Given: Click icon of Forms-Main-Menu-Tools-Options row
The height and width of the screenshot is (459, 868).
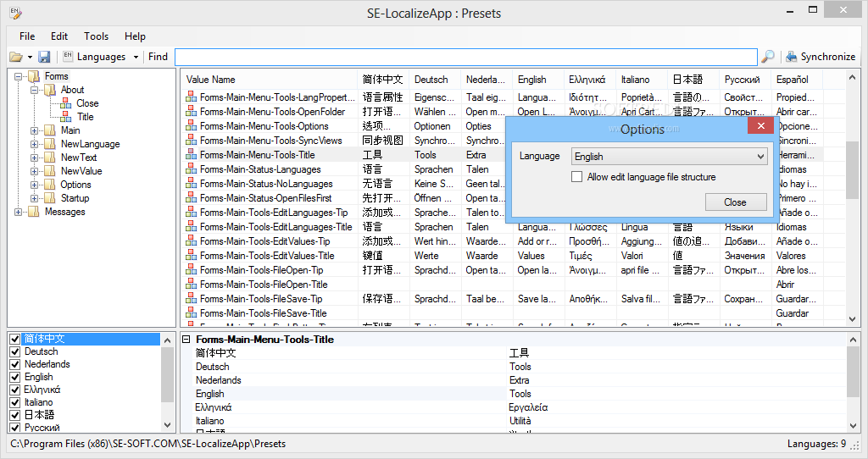Looking at the screenshot, I should (x=191, y=126).
